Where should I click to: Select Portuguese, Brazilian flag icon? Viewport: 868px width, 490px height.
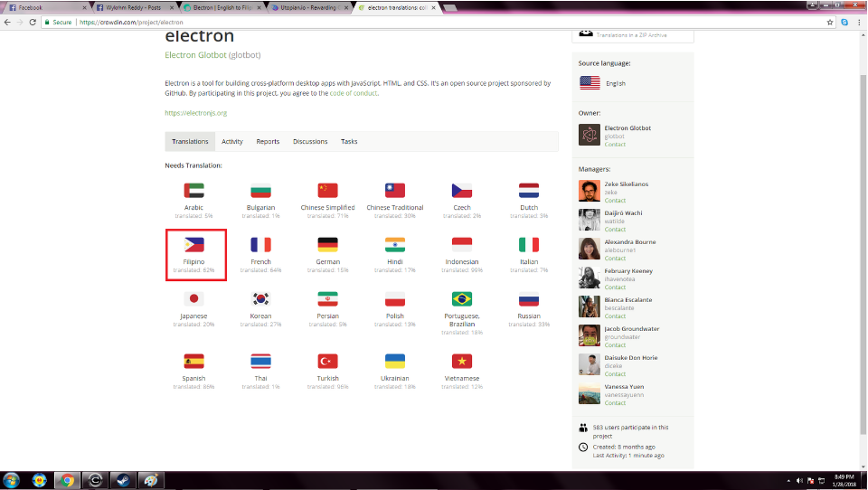click(462, 299)
